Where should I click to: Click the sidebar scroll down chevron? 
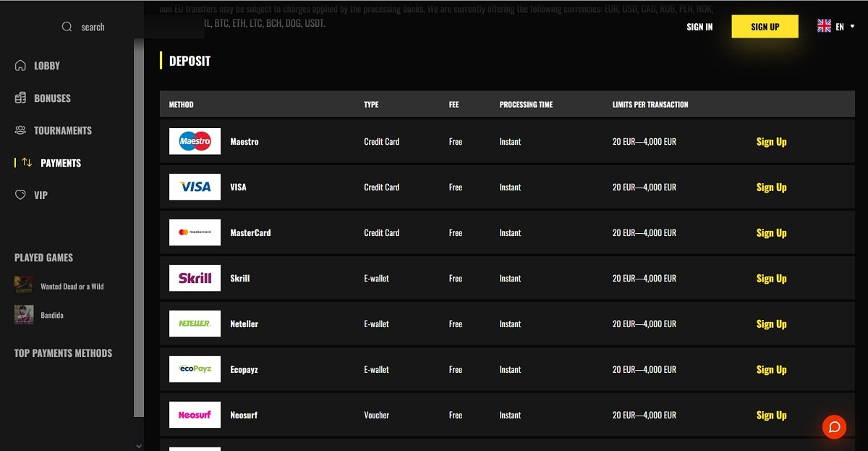[139, 446]
